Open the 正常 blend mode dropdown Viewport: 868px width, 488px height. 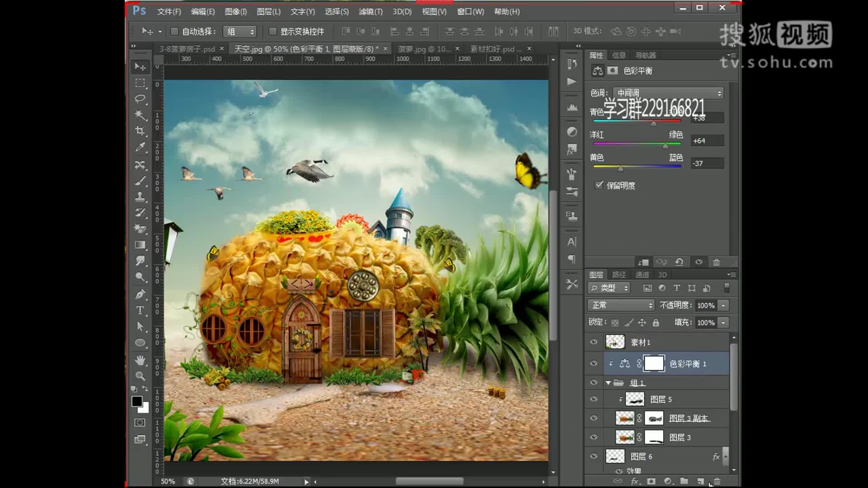621,305
